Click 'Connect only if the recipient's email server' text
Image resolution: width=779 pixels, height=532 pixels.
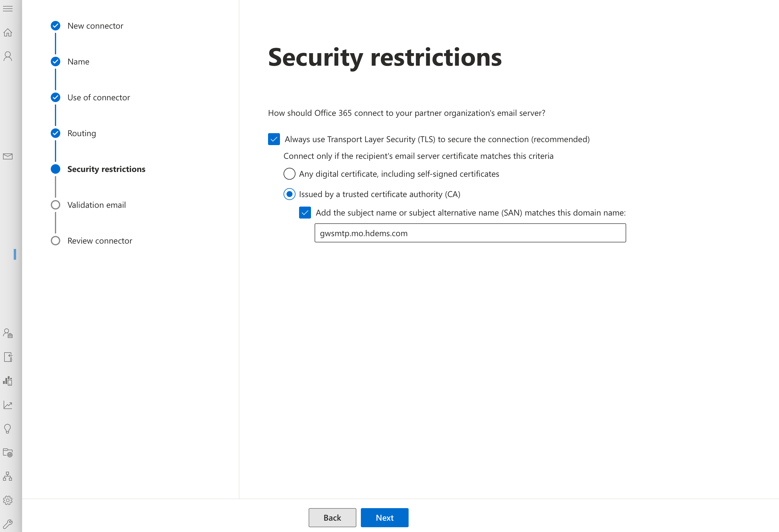[418, 156]
